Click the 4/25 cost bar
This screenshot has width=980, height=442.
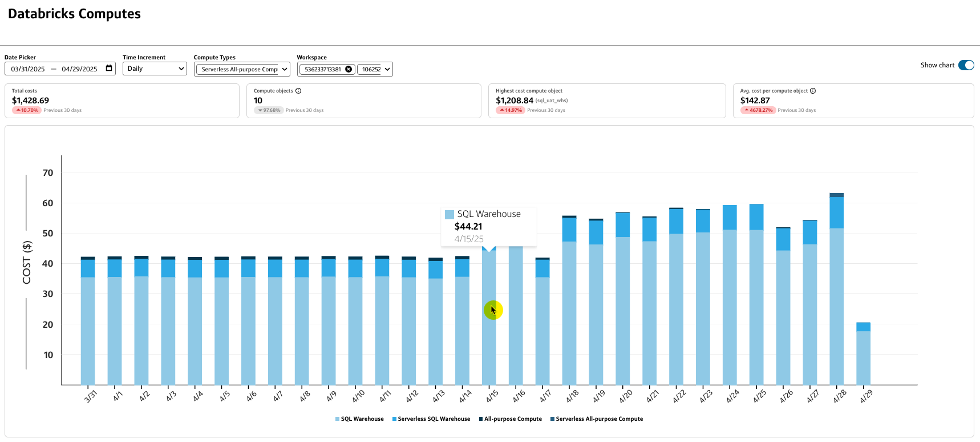coord(756,295)
